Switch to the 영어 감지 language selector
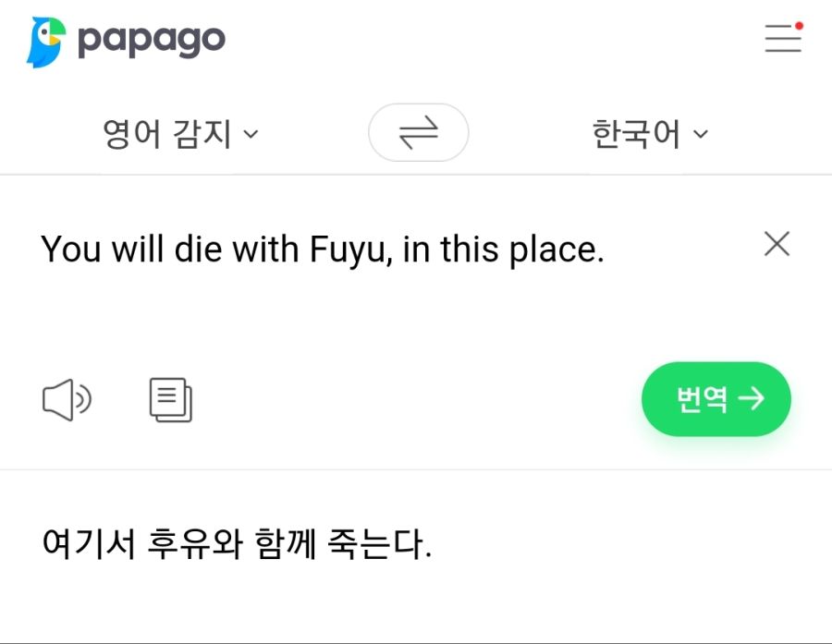Image resolution: width=832 pixels, height=644 pixels. click(x=166, y=132)
